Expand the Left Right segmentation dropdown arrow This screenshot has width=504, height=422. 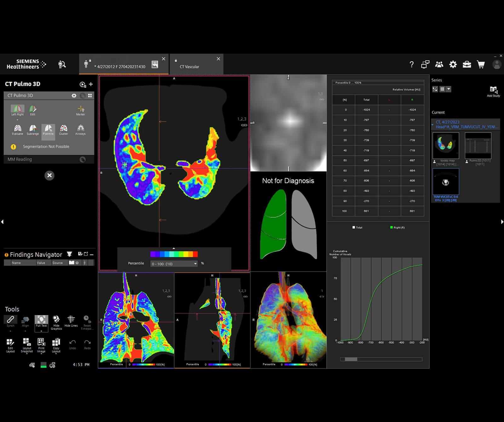tap(17, 120)
